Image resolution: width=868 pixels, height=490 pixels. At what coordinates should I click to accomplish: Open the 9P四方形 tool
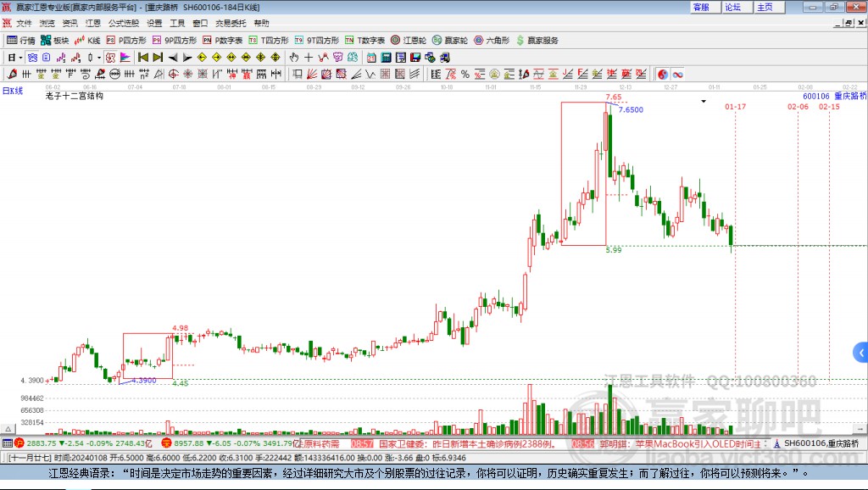(175, 41)
